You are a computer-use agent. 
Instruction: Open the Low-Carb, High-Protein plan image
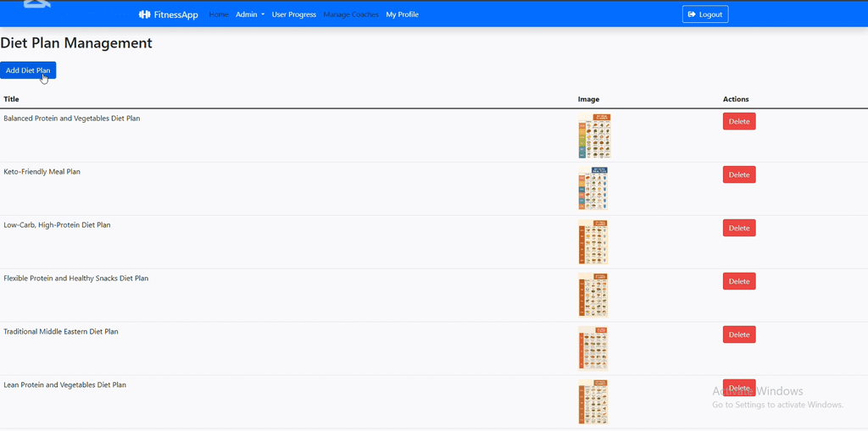[x=593, y=242]
